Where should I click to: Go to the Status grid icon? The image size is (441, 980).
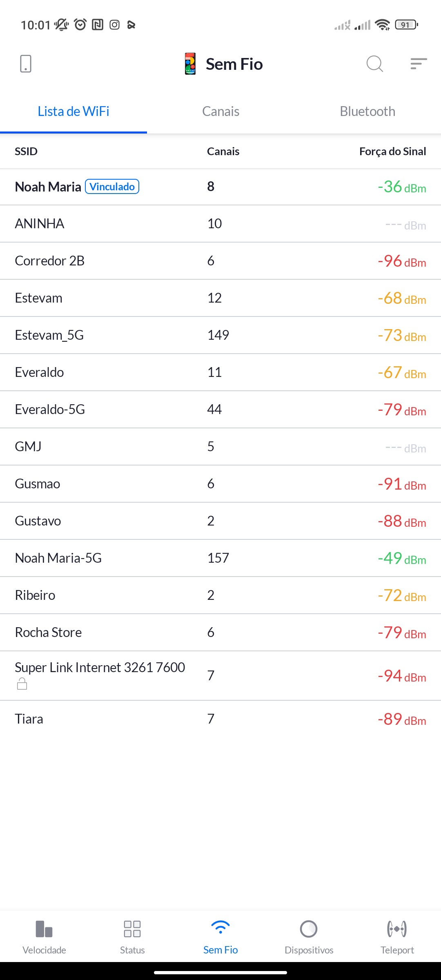(132, 929)
